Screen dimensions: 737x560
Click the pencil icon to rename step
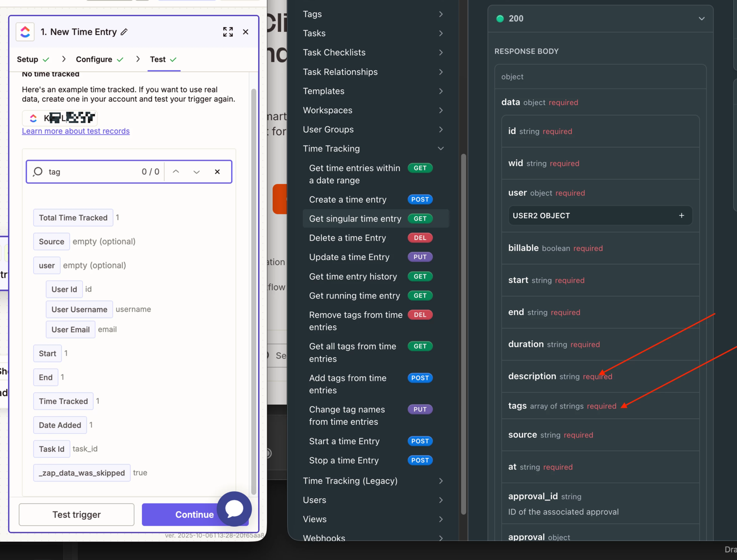tap(124, 32)
